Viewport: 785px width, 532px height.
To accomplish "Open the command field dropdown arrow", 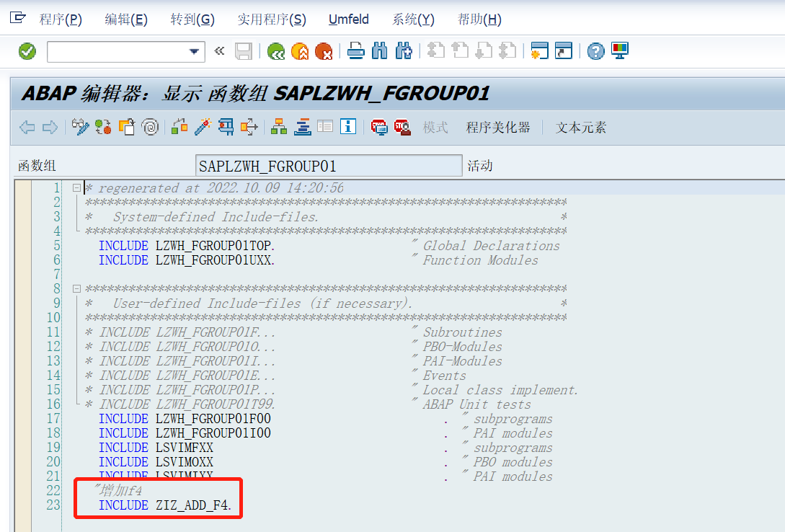I will tap(194, 52).
